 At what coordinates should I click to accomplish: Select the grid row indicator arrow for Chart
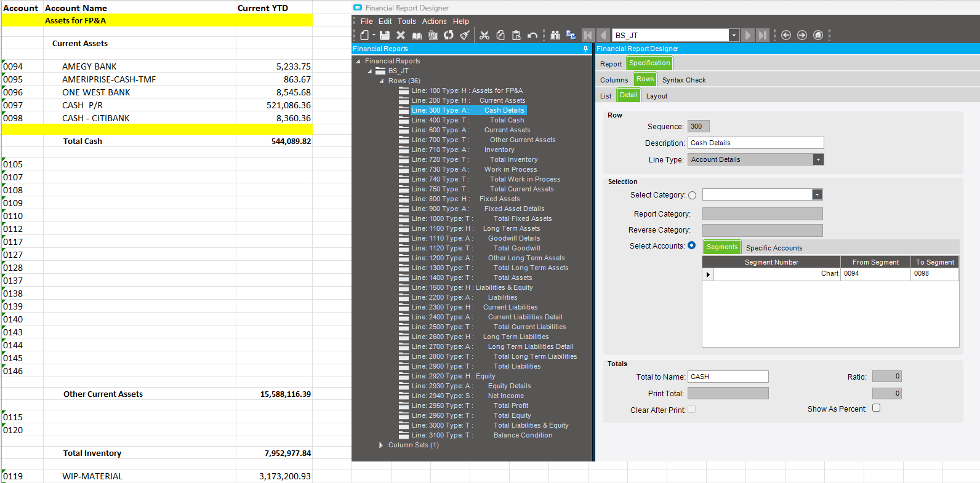click(708, 274)
